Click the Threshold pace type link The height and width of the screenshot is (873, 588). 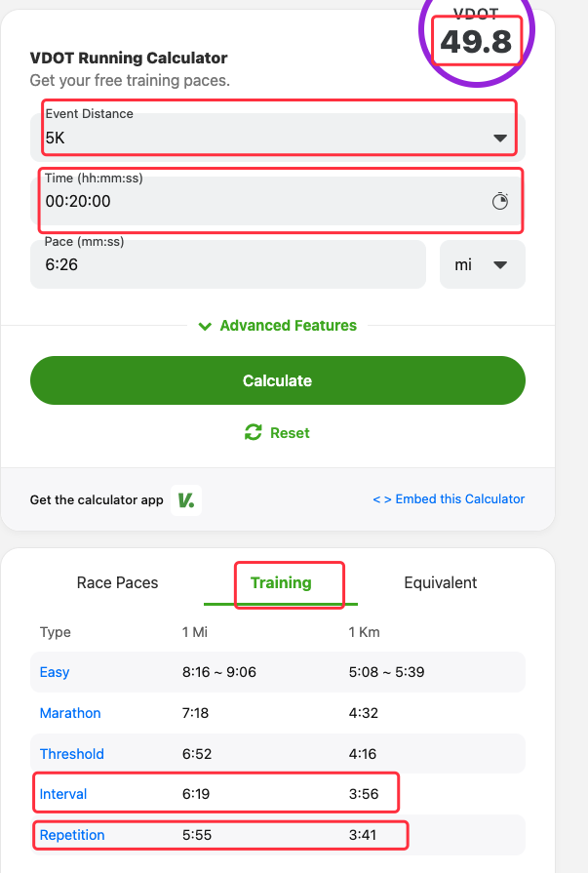(x=72, y=754)
